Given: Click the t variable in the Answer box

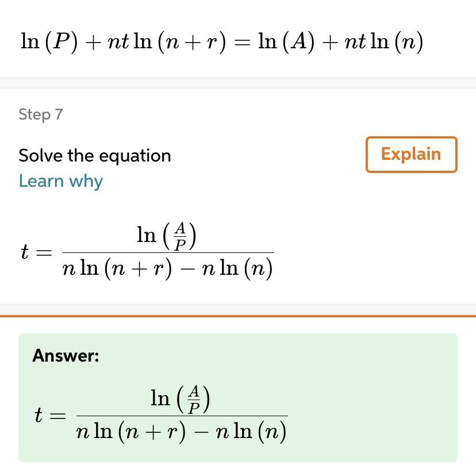Looking at the screenshot, I should point(38,415).
